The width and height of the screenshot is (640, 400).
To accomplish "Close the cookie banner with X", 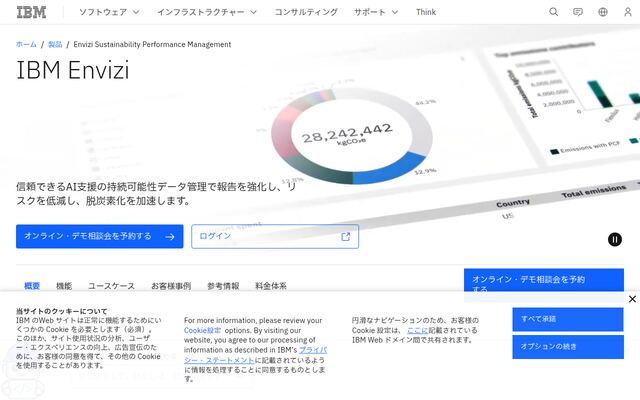I will (632, 299).
